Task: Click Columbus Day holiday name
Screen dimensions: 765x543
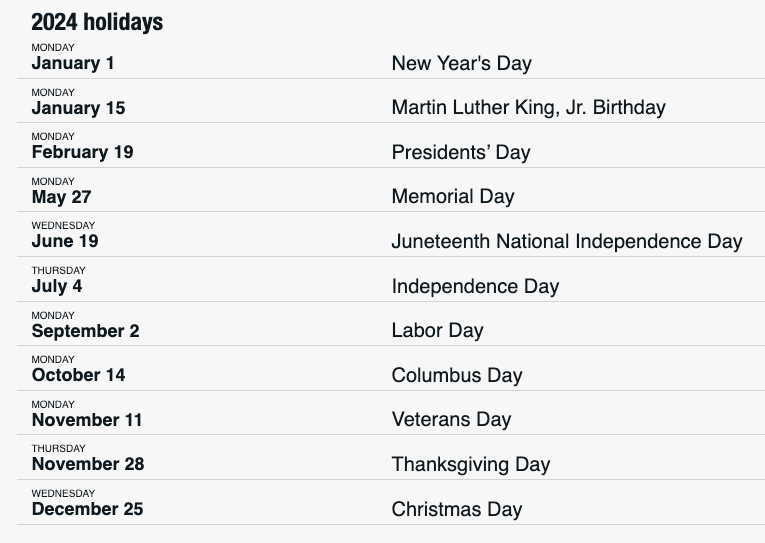Action: tap(457, 375)
